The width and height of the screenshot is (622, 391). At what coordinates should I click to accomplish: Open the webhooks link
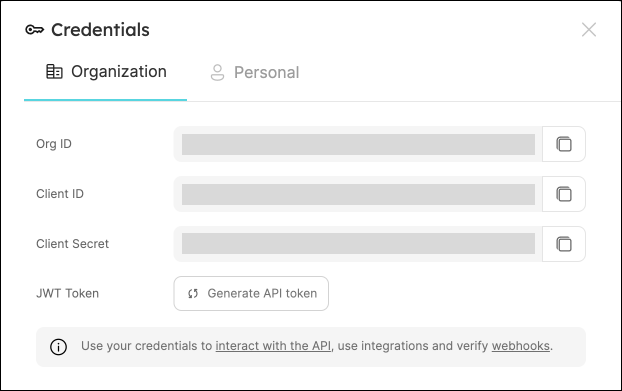pyautogui.click(x=521, y=346)
